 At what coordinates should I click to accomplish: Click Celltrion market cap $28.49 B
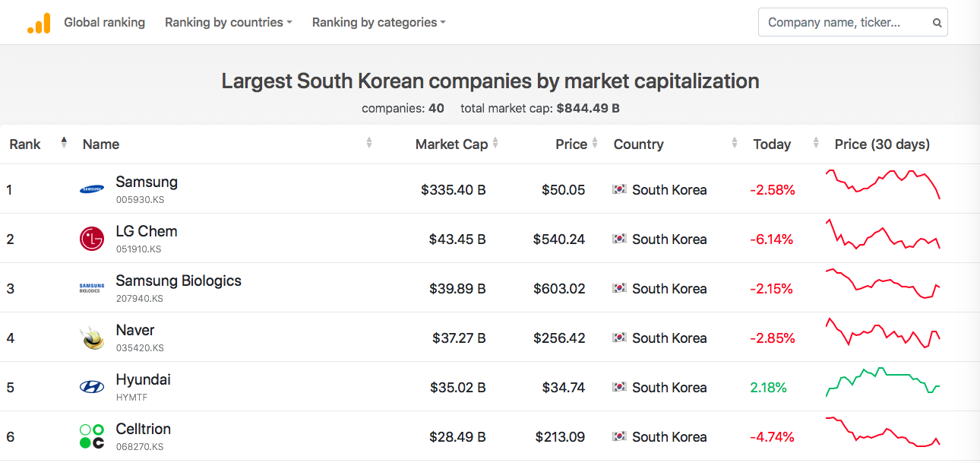457,436
